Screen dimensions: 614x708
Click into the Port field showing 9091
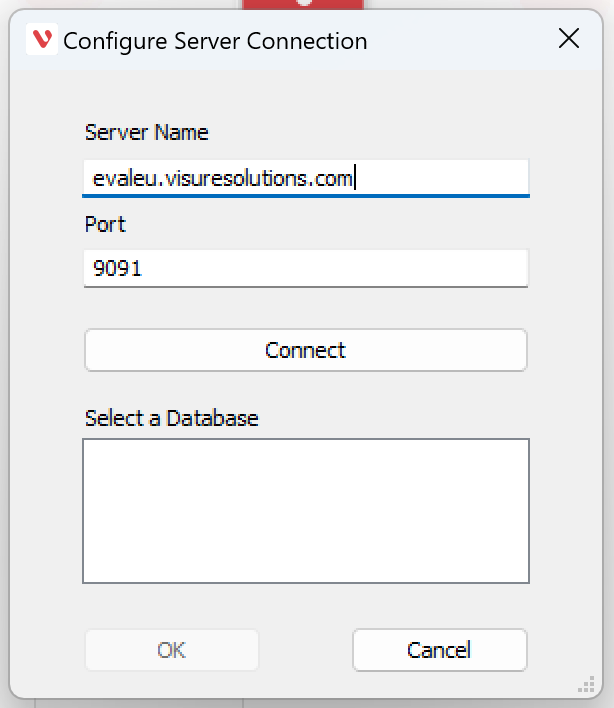coord(306,268)
